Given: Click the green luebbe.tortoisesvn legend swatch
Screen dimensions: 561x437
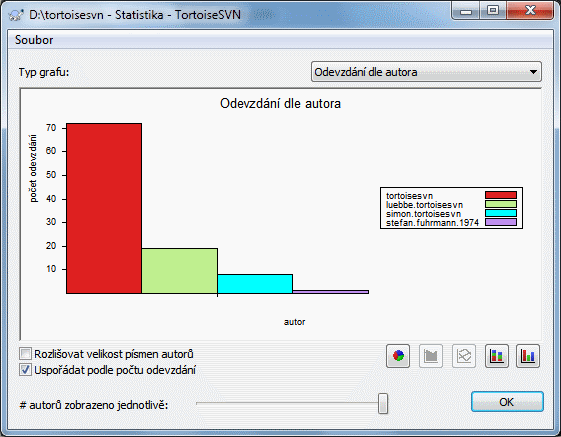Looking at the screenshot, I should [501, 204].
